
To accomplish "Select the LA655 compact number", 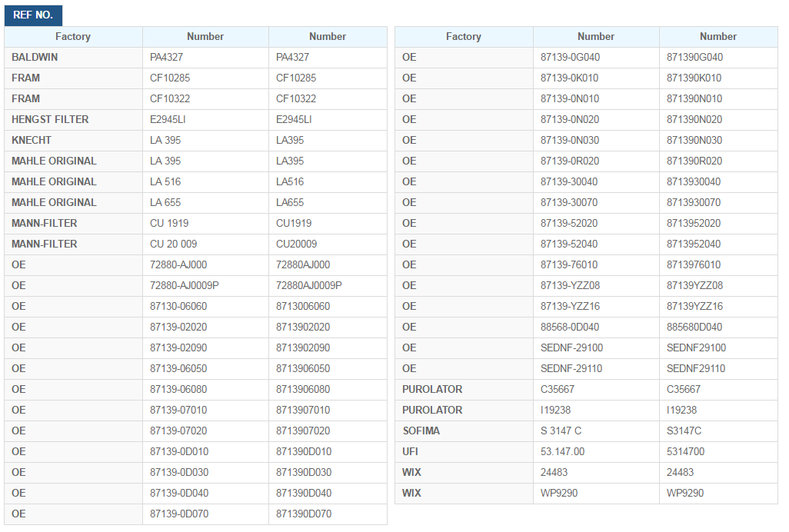I will [291, 203].
